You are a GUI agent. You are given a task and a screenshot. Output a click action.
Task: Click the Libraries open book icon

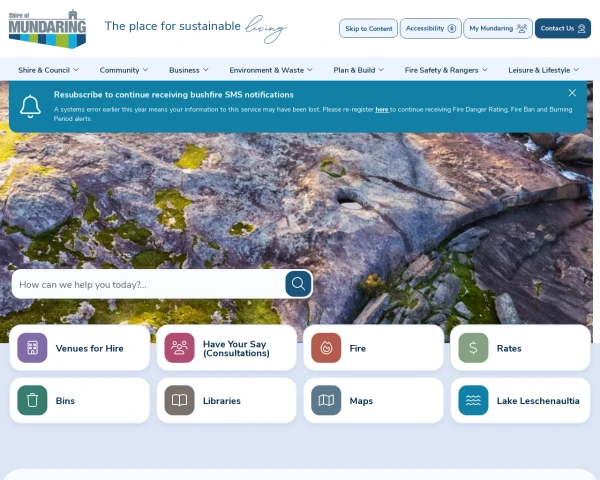[x=179, y=400]
